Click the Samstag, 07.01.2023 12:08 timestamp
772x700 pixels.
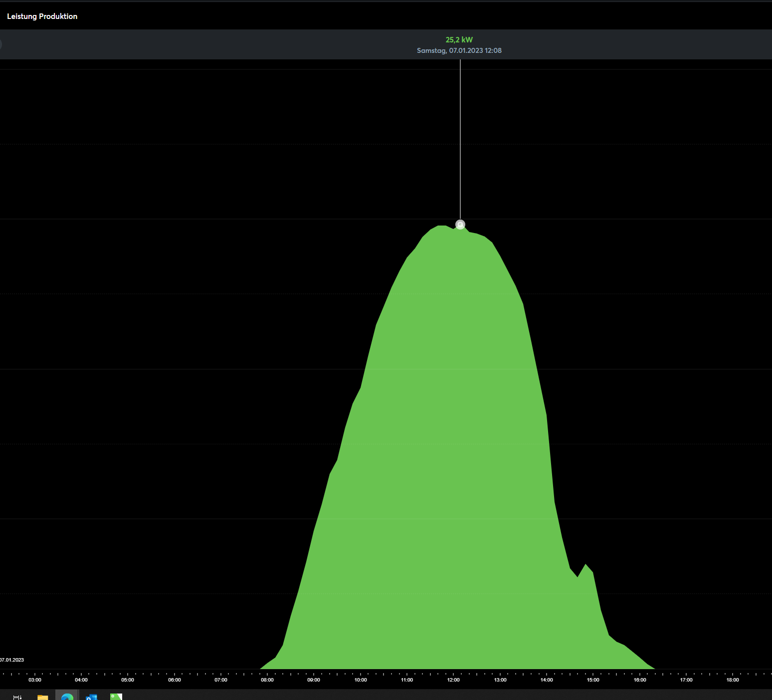click(459, 50)
